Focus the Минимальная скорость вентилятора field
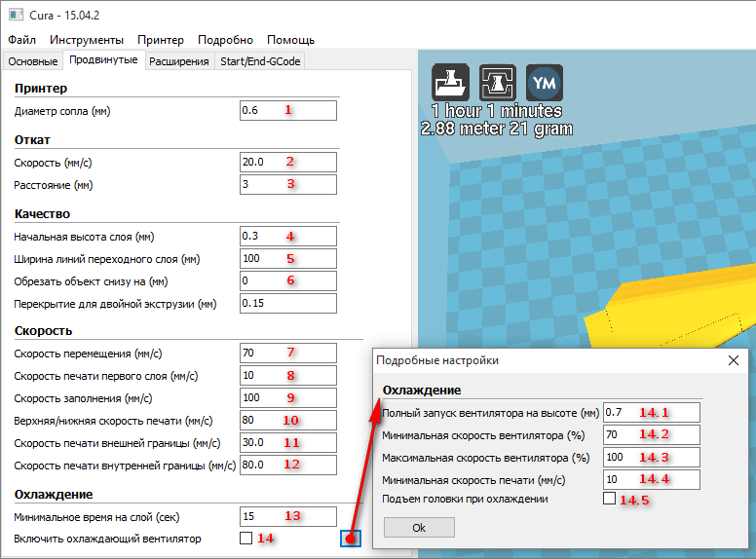The height and width of the screenshot is (559, 756). point(652,434)
